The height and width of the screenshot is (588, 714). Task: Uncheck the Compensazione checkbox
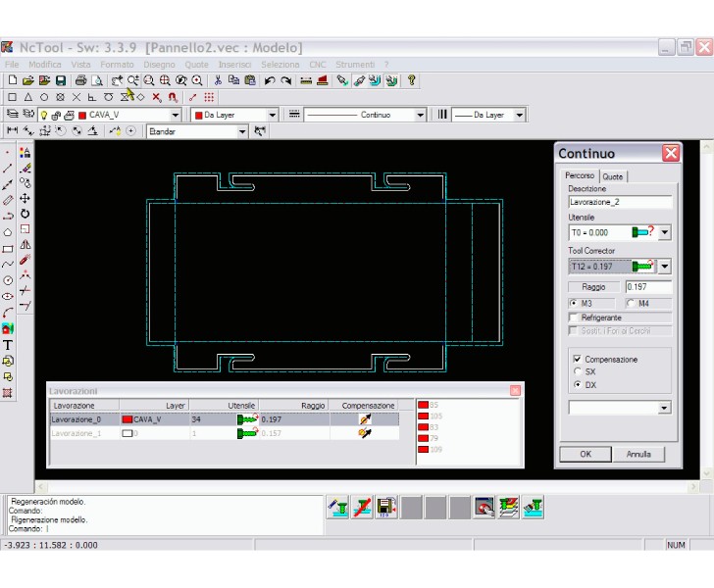(577, 360)
